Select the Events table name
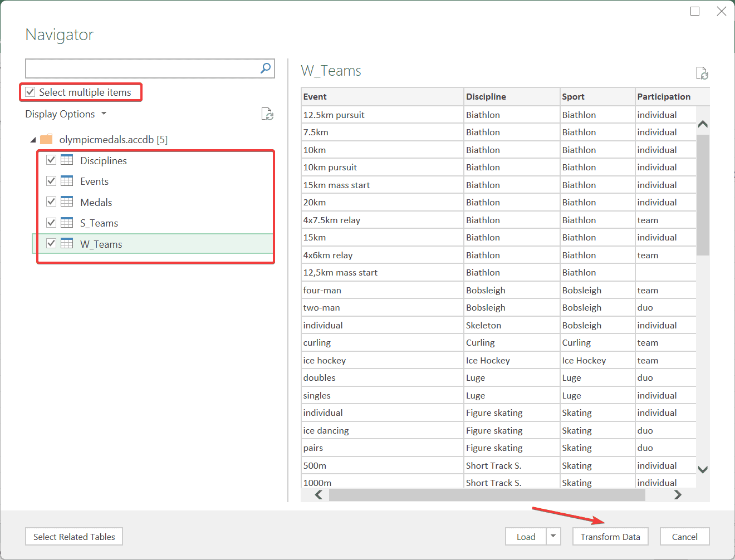Screen dimensions: 735x560 coord(95,181)
